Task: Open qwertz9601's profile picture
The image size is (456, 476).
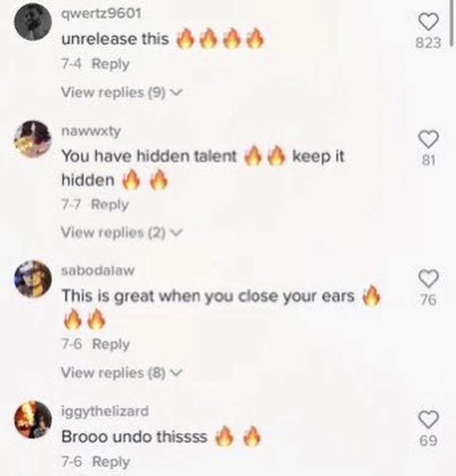Action: coord(33,22)
